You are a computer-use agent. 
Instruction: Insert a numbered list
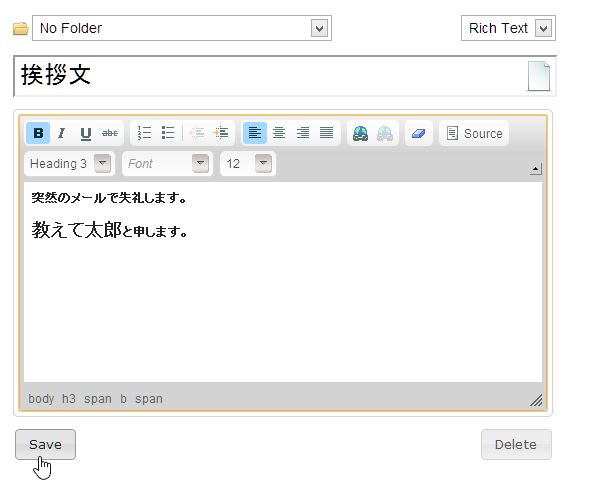144,133
